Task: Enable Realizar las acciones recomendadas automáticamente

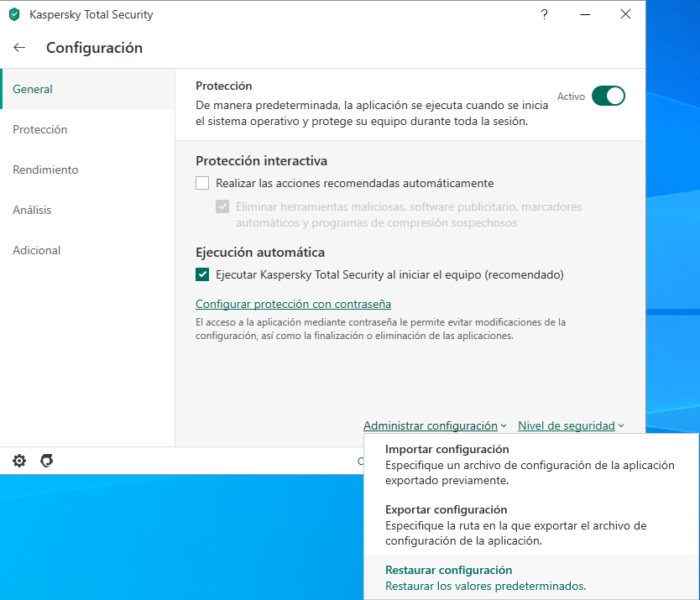Action: 202,183
